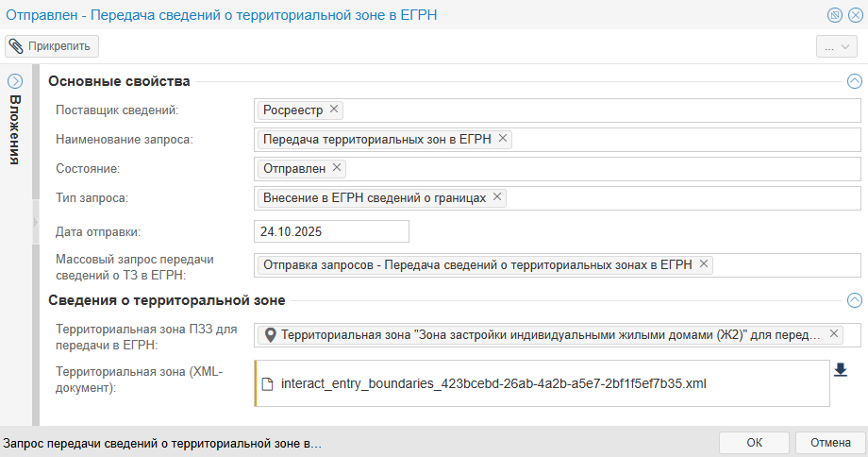The height and width of the screenshot is (457, 868).
Task: Click the status bar text Запрос передачи сведений
Action: (x=162, y=444)
